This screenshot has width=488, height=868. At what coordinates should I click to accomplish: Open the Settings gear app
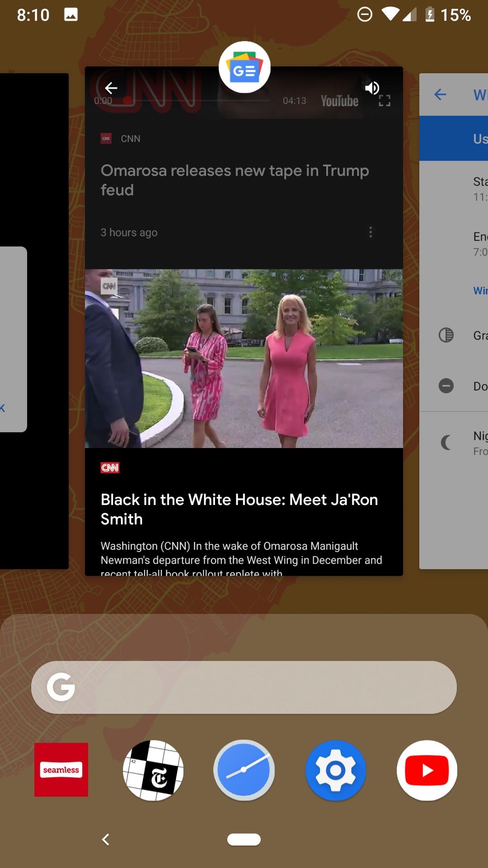(x=335, y=770)
